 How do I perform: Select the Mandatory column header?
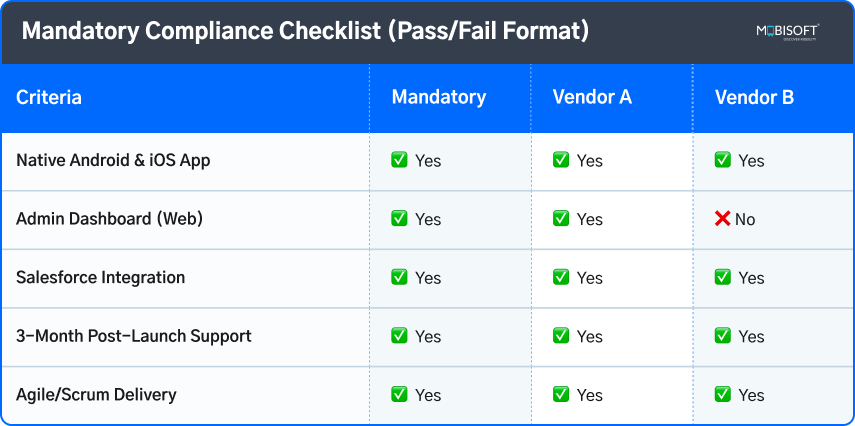438,98
